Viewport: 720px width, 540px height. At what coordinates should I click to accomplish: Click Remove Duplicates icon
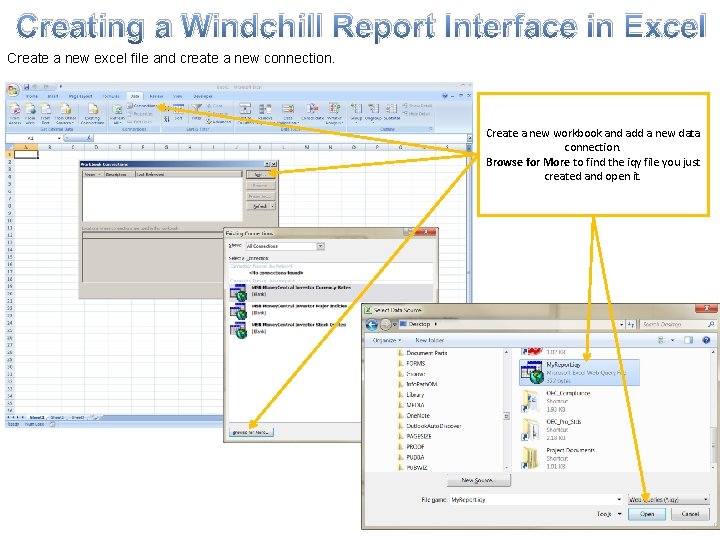265,112
